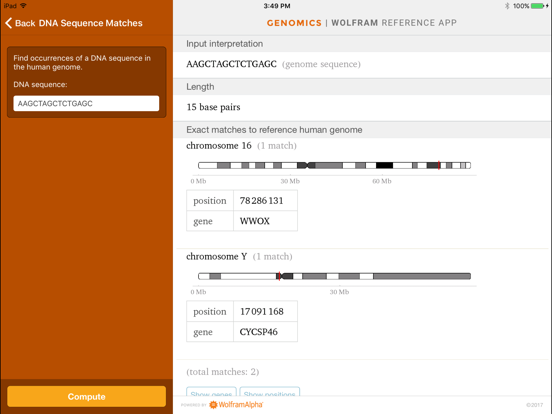This screenshot has height=414, width=552.
Task: Click the 15 base pairs text
Action: pos(213,107)
